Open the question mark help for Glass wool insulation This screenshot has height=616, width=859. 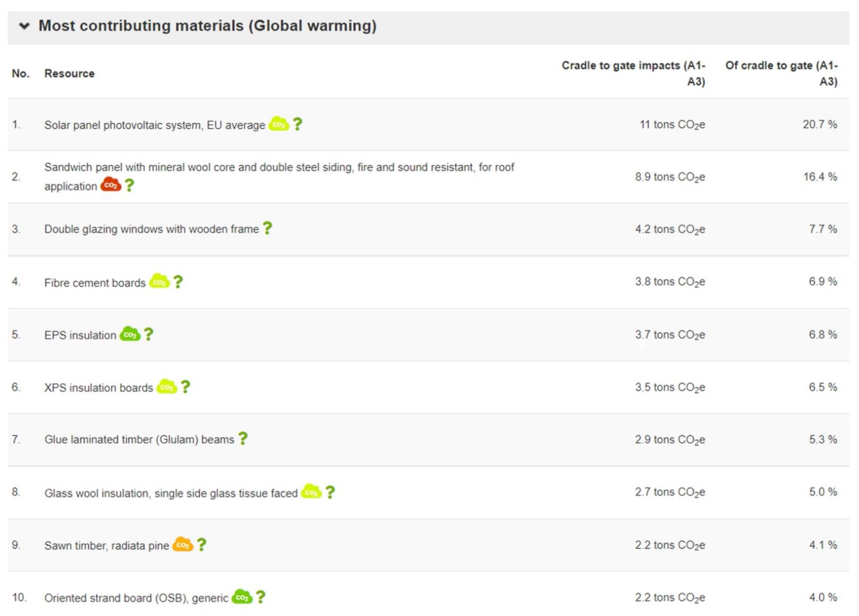coord(330,492)
